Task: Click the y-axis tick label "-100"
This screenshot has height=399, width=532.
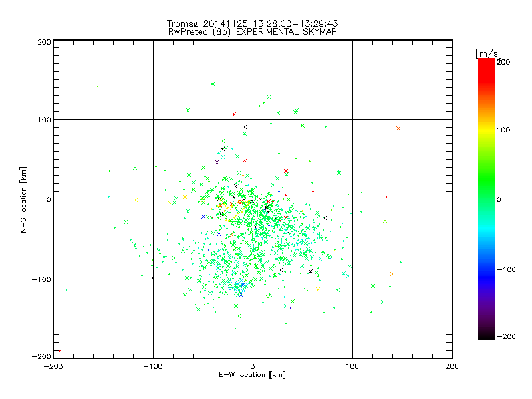Action: [x=41, y=279]
